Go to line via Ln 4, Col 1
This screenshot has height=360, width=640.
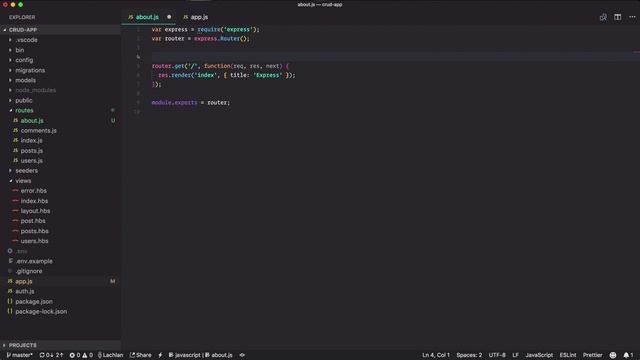[436, 355]
